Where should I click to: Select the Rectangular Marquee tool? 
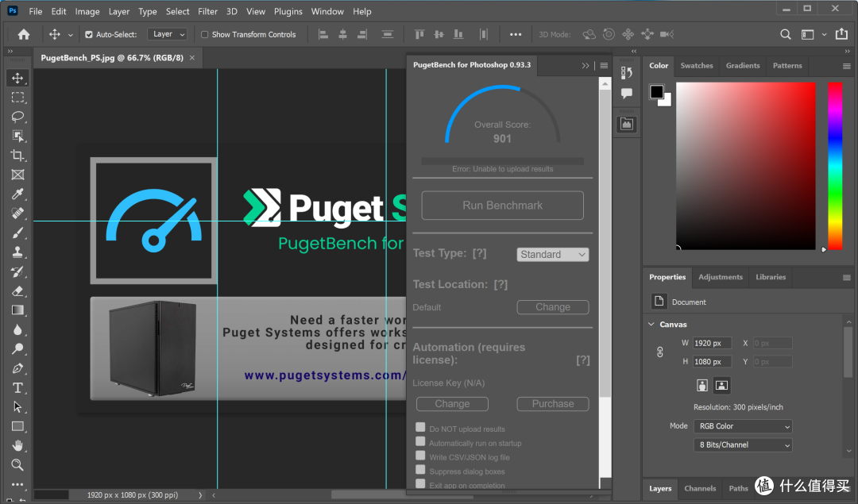click(17, 98)
